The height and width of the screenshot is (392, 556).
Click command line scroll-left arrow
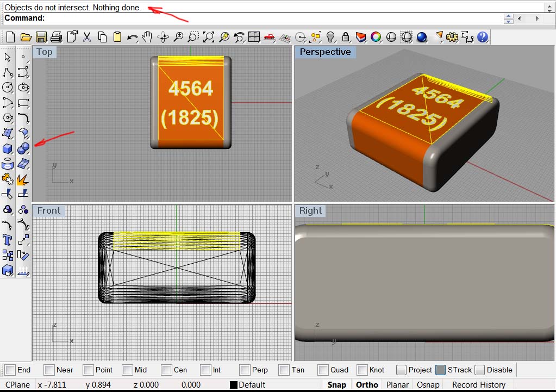point(520,18)
